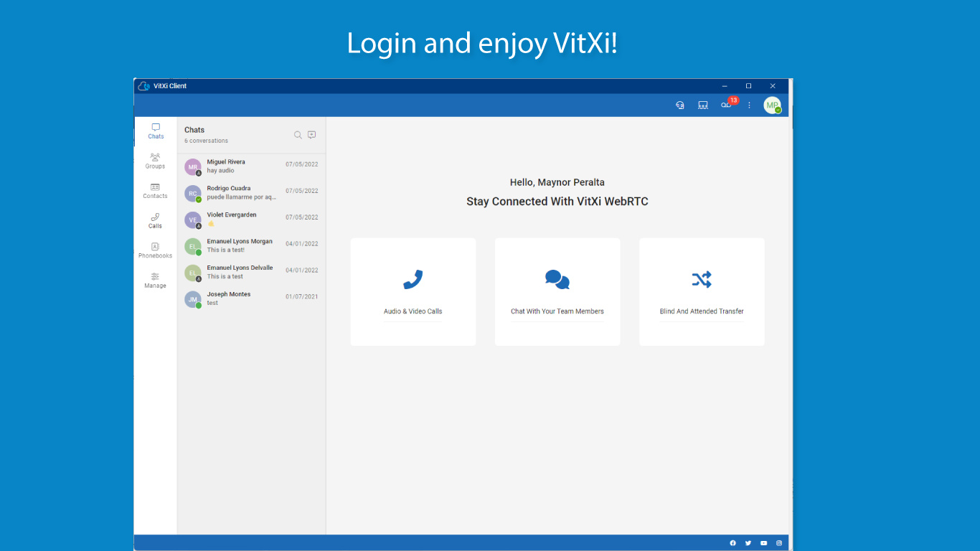Image resolution: width=980 pixels, height=551 pixels.
Task: Open the Instagram icon in footer
Action: click(779, 543)
